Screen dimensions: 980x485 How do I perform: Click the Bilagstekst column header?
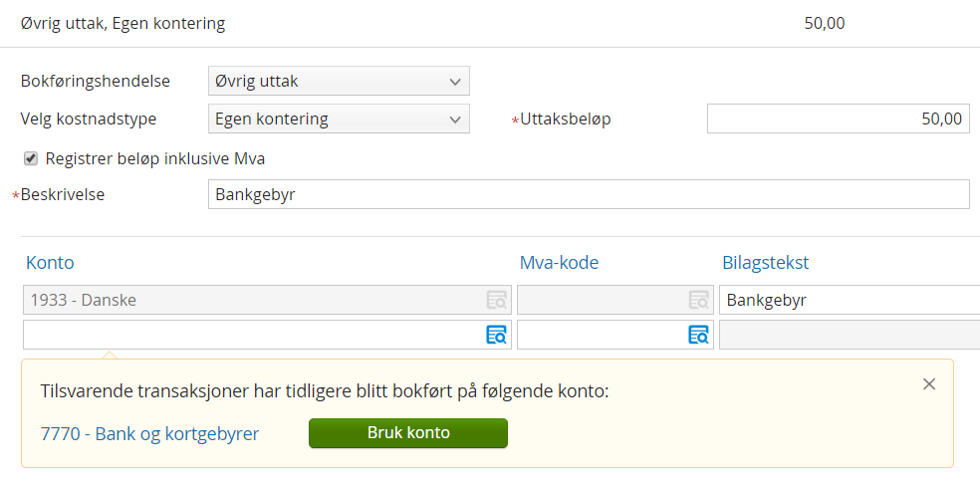tap(765, 263)
